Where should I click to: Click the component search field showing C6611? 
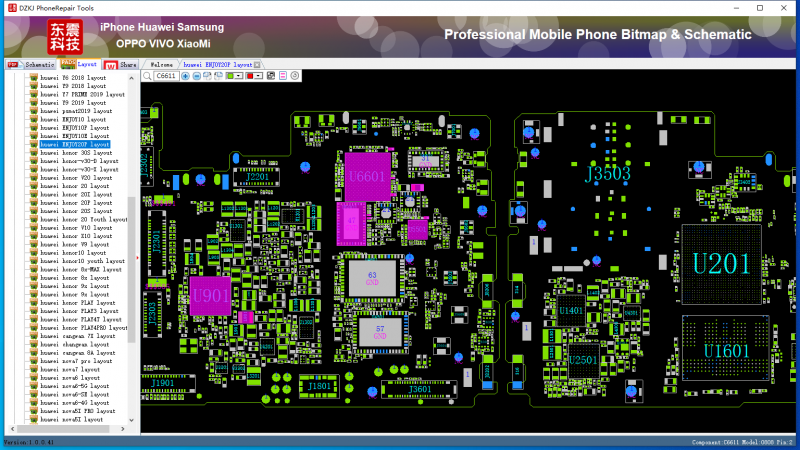pos(166,76)
